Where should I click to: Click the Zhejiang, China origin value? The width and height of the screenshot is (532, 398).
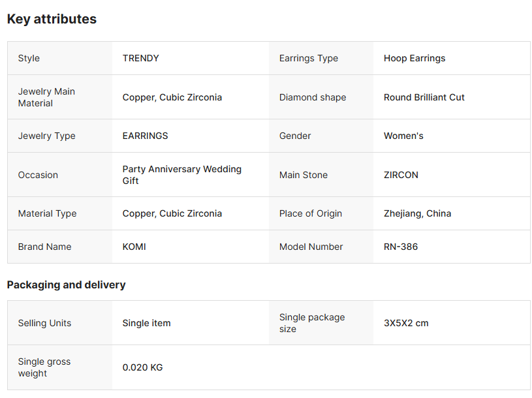click(417, 213)
